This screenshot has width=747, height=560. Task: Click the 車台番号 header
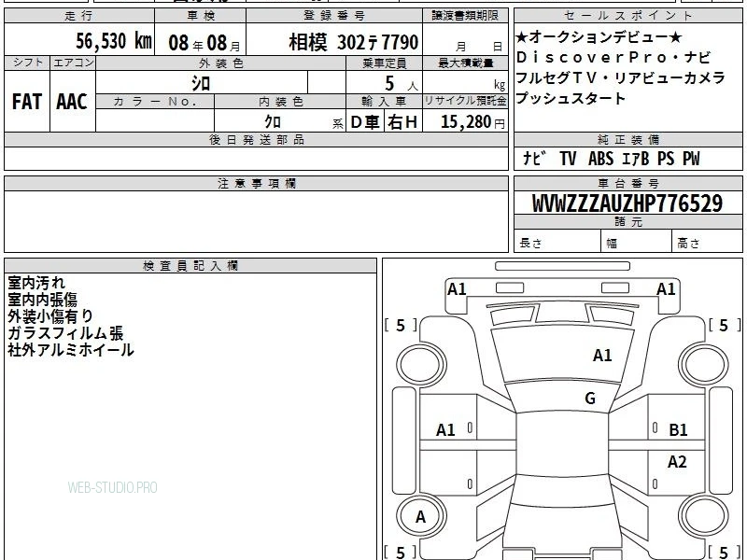(x=627, y=183)
